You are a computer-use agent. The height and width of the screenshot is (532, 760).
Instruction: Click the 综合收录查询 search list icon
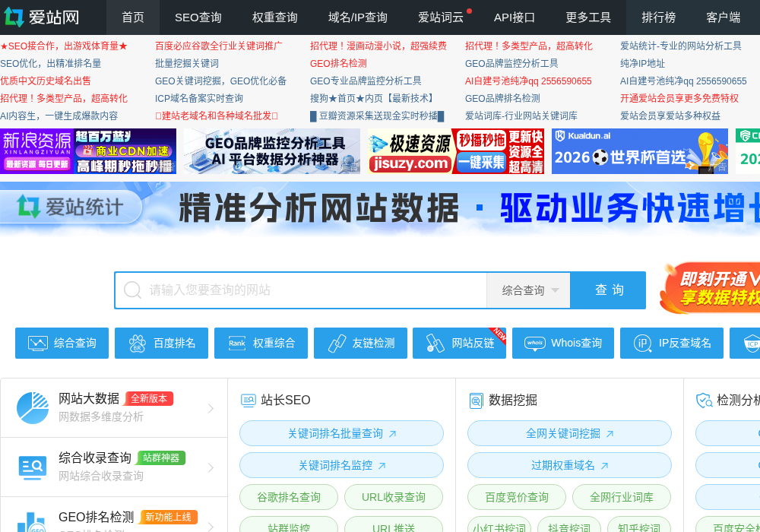point(33,467)
